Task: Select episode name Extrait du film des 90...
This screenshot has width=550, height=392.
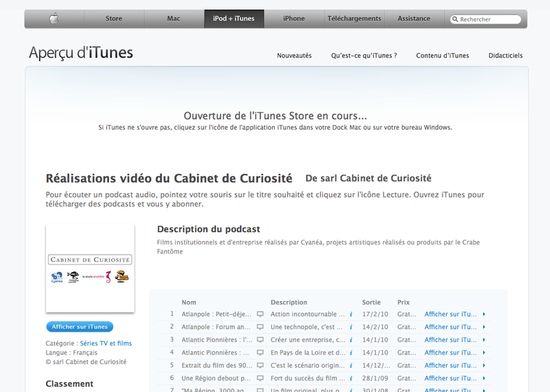Action: pyautogui.click(x=216, y=365)
